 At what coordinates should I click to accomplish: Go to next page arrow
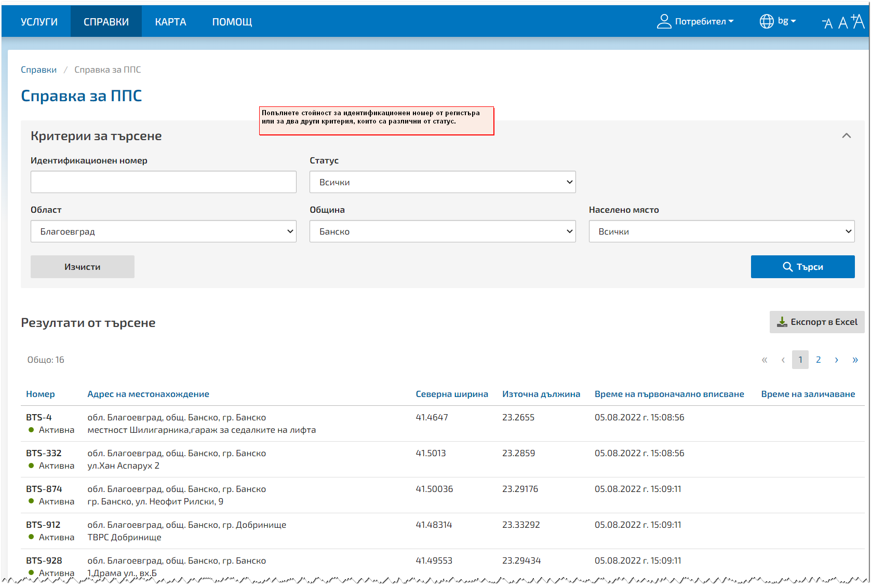coord(837,360)
